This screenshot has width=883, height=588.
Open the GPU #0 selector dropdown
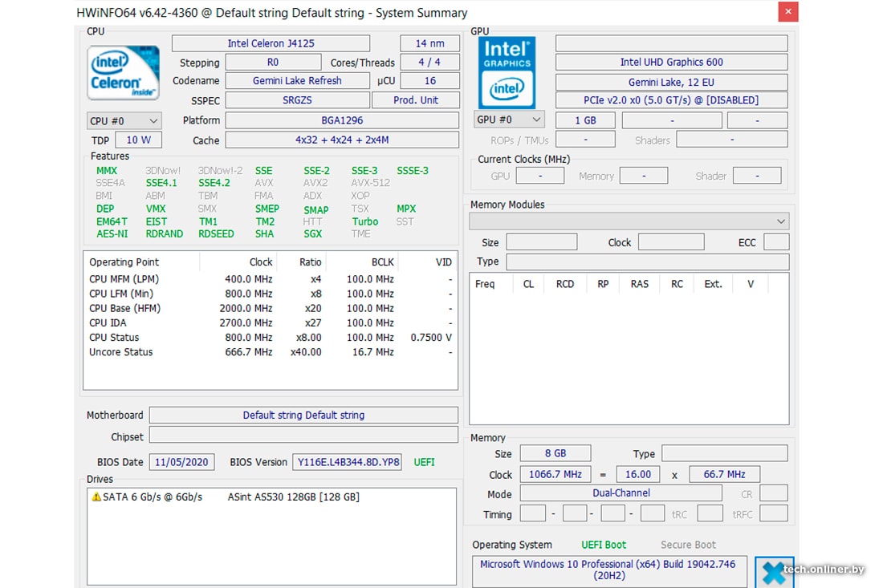510,120
